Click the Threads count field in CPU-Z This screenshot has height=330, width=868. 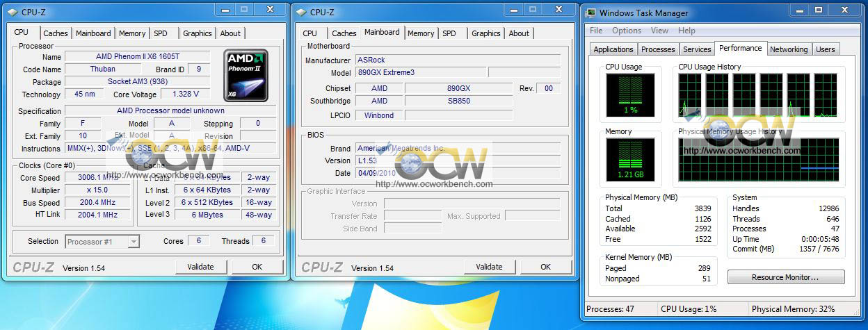coord(263,241)
